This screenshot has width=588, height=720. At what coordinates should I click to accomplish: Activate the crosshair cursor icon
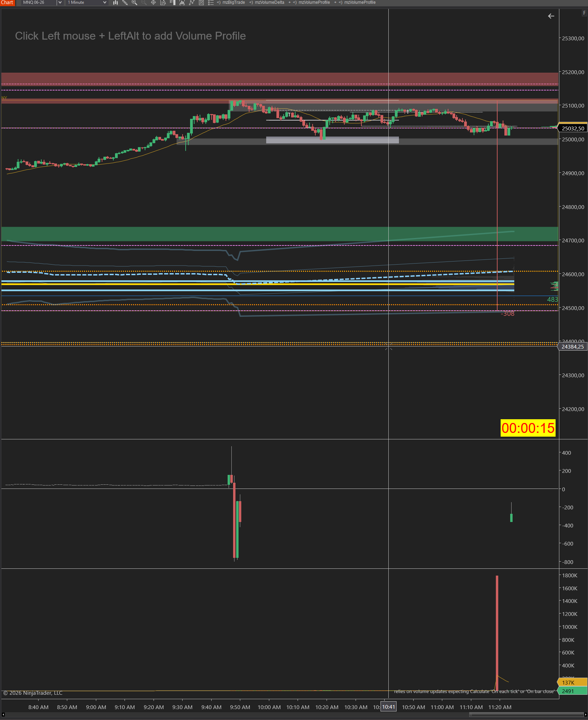click(154, 3)
